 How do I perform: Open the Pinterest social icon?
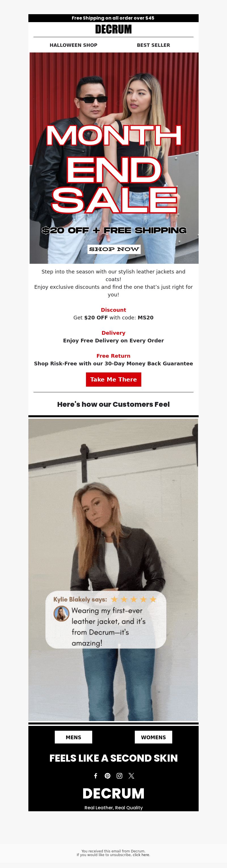click(x=108, y=776)
